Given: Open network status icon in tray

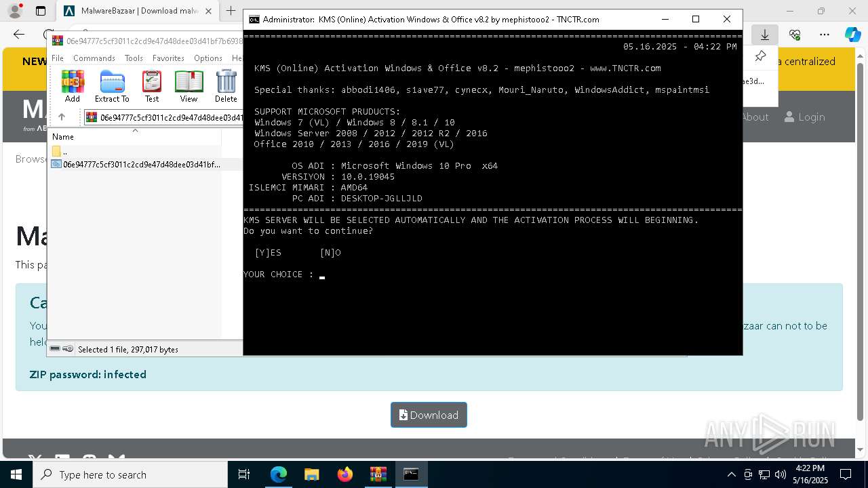Looking at the screenshot, I should coord(764,474).
